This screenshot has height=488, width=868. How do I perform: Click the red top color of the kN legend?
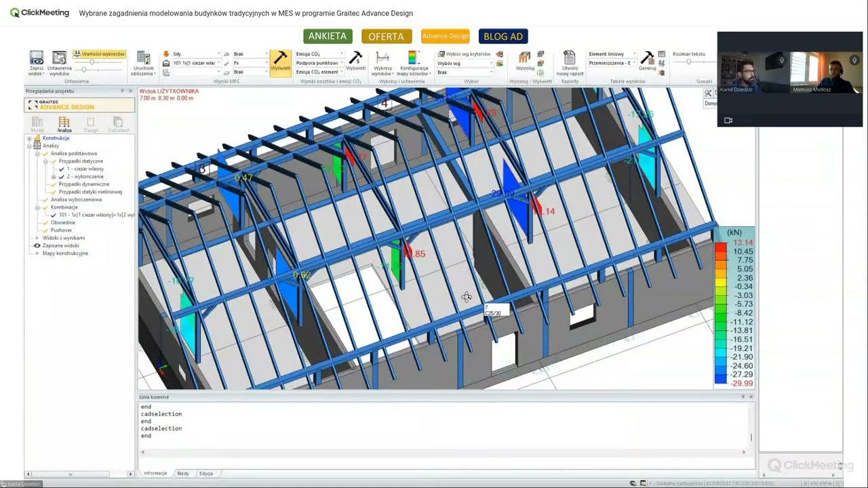[x=721, y=245]
